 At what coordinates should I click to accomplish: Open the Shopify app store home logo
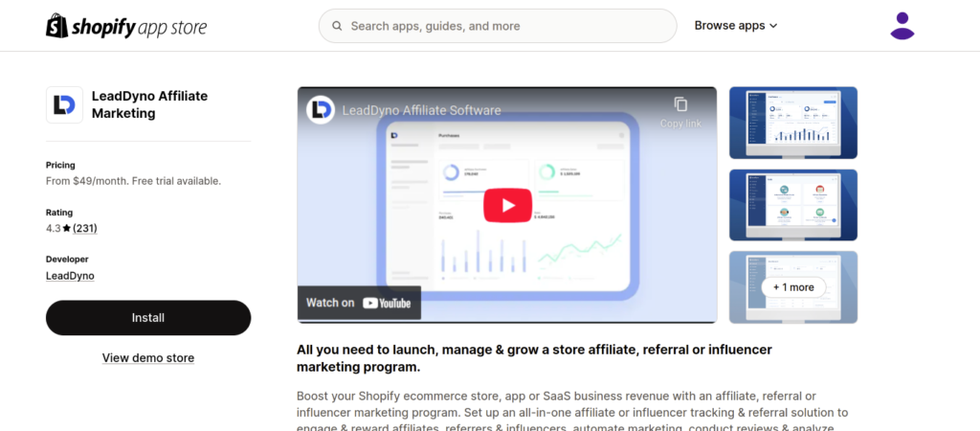tap(126, 26)
